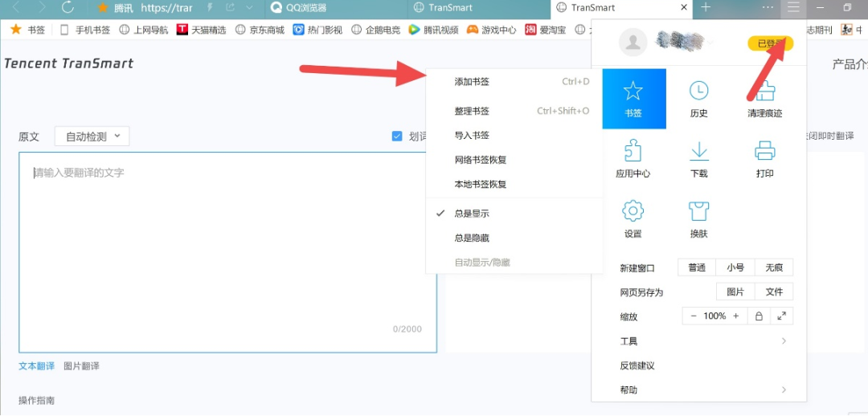
Task: Save page as 图片
Action: pyautogui.click(x=735, y=292)
